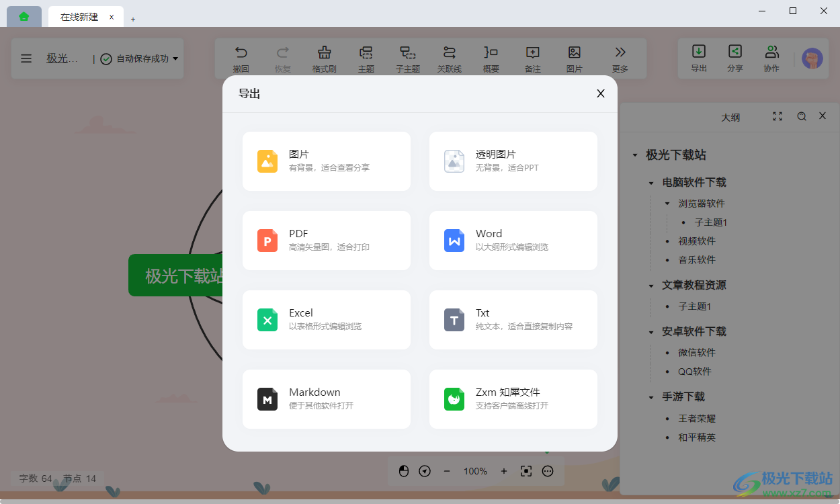Select 子主题1 under 浏览器软件

711,222
